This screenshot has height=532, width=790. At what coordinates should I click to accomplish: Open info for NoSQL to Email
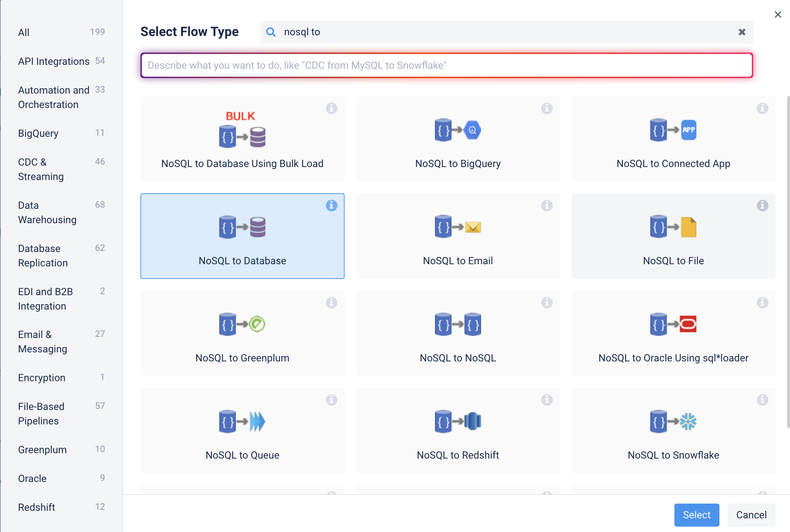point(547,206)
